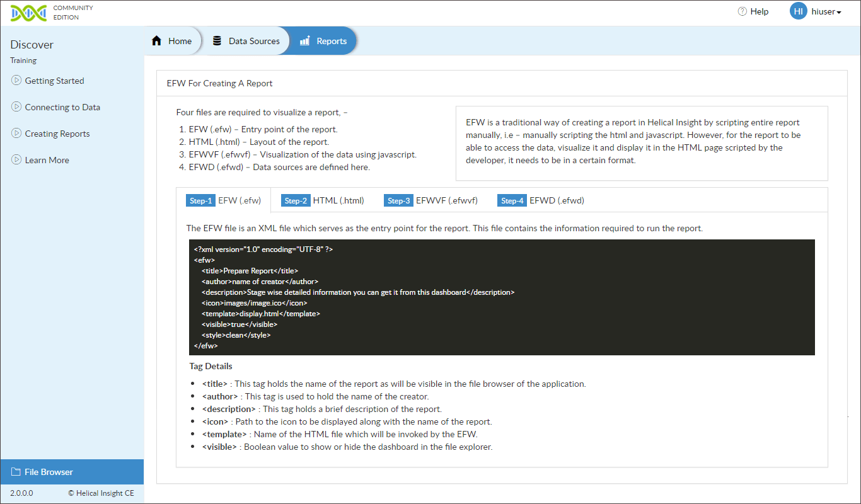Select the Step-3 EFWVVF tab

429,200
